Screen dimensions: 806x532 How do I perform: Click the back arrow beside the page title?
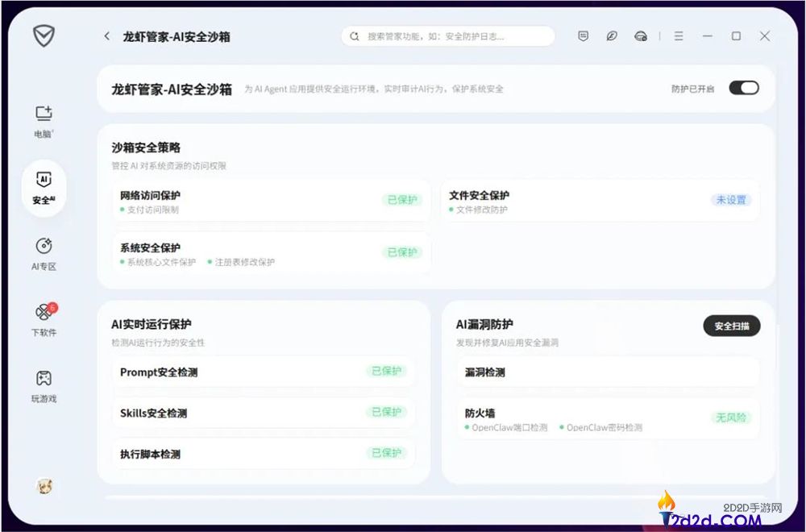106,36
